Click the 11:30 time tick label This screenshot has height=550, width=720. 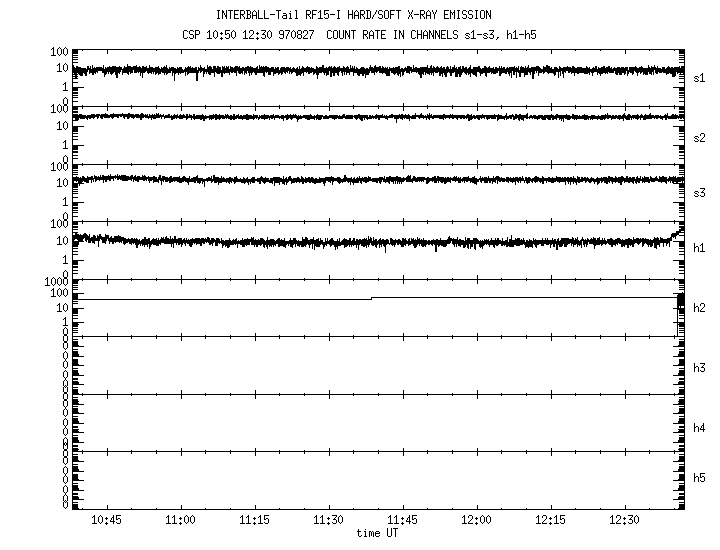coord(328,521)
